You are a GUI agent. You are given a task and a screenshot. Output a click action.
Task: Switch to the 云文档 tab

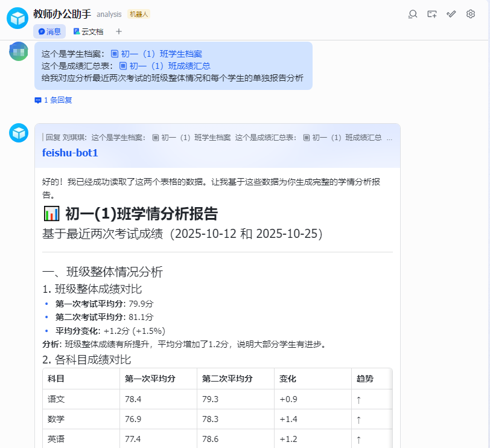88,31
